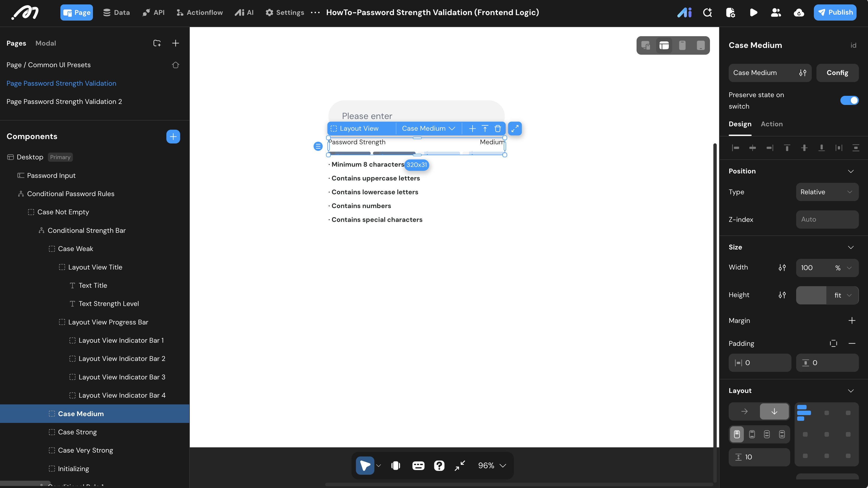This screenshot has width=868, height=488.
Task: Add a component with the blue plus button
Action: tap(173, 136)
